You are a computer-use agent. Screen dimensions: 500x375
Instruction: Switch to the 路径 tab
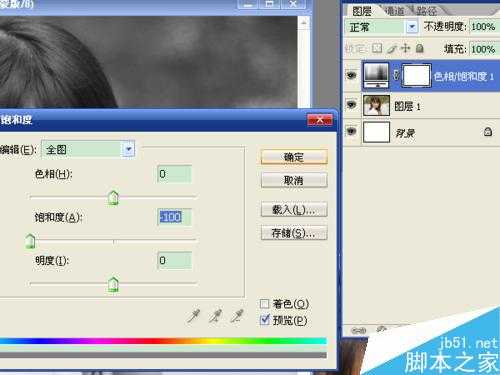(426, 11)
